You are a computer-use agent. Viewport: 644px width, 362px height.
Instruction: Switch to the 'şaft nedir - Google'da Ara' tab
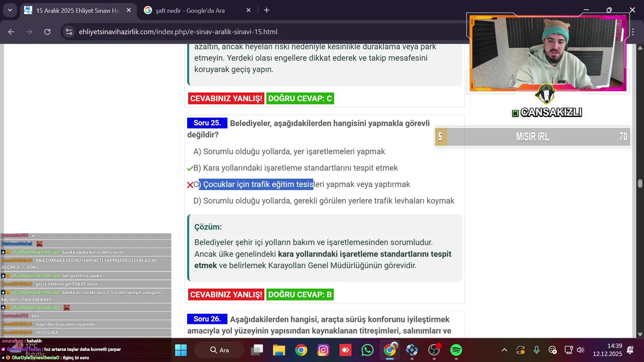198,10
